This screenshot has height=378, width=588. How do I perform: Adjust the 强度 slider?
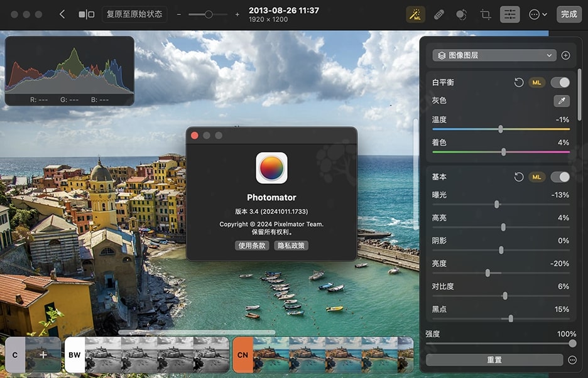[501, 343]
